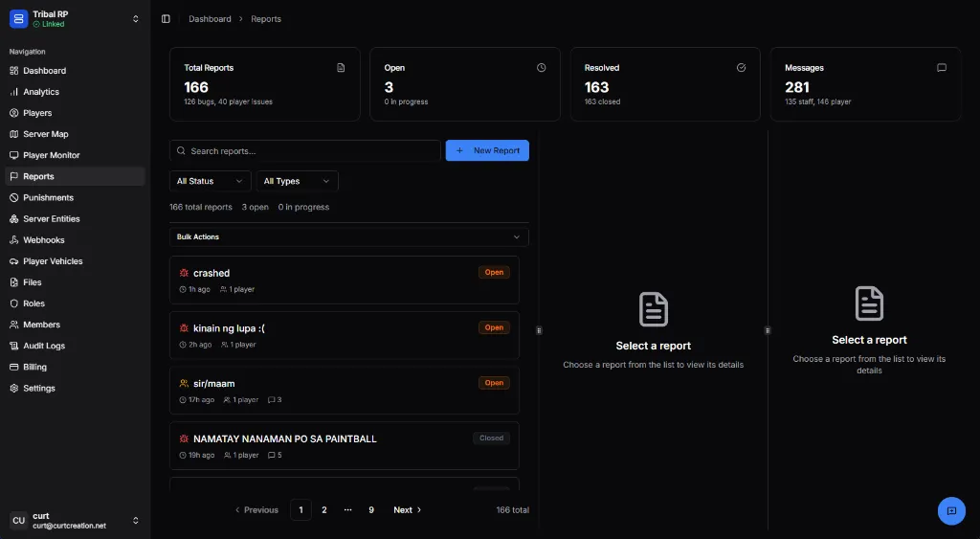Click the Server Entities sidebar icon
Viewport: 980px width, 539px height.
point(13,219)
